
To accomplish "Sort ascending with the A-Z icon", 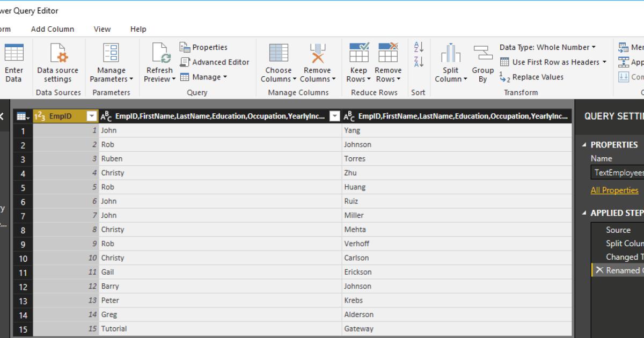I will [x=419, y=47].
